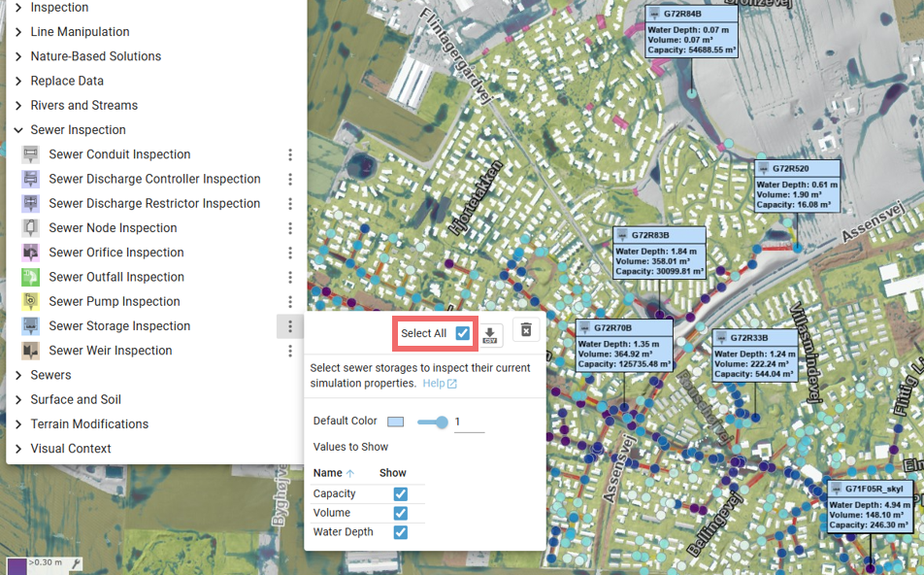Click the Sewer Outfall Inspection icon
Viewport: 924px width, 575px height.
click(x=31, y=277)
